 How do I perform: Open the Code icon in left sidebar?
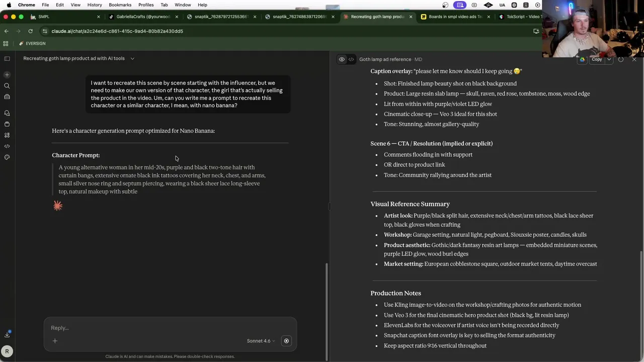(7, 146)
